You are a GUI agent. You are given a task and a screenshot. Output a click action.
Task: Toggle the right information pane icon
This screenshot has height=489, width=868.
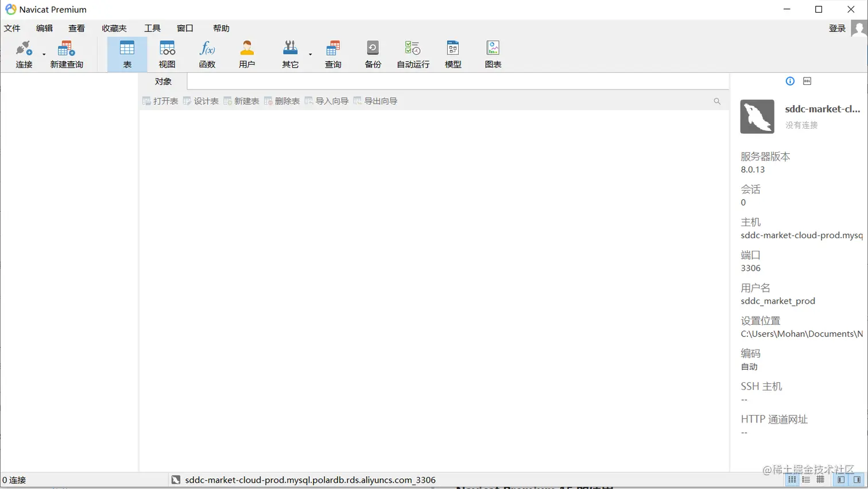click(x=857, y=480)
